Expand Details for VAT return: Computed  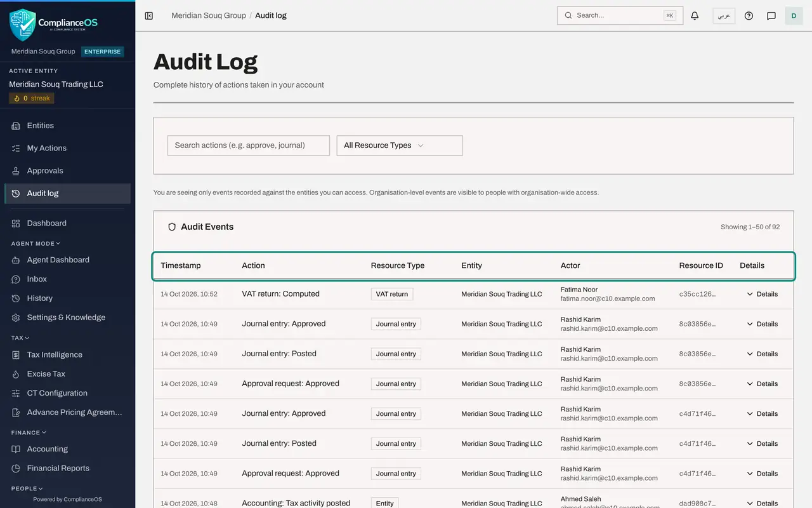click(x=762, y=294)
